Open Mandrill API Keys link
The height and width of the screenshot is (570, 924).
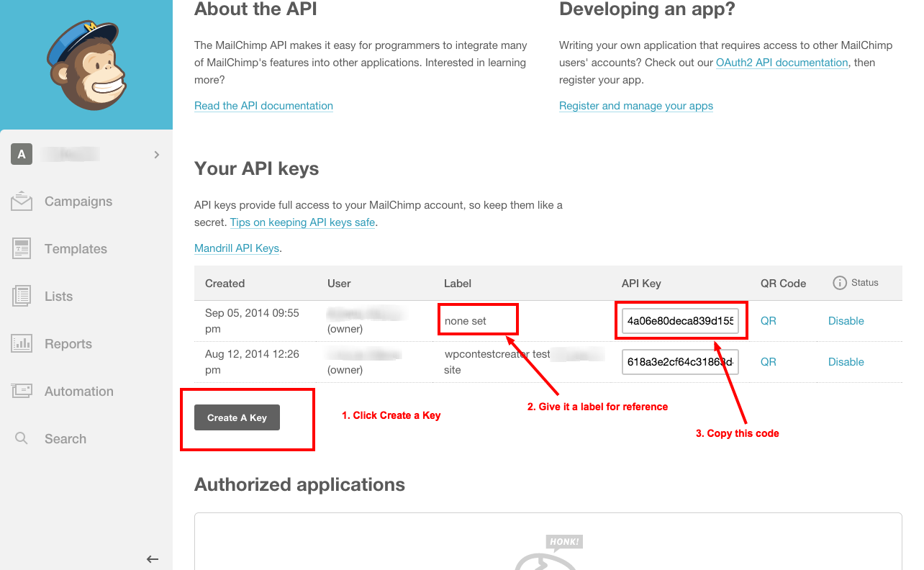pos(237,248)
